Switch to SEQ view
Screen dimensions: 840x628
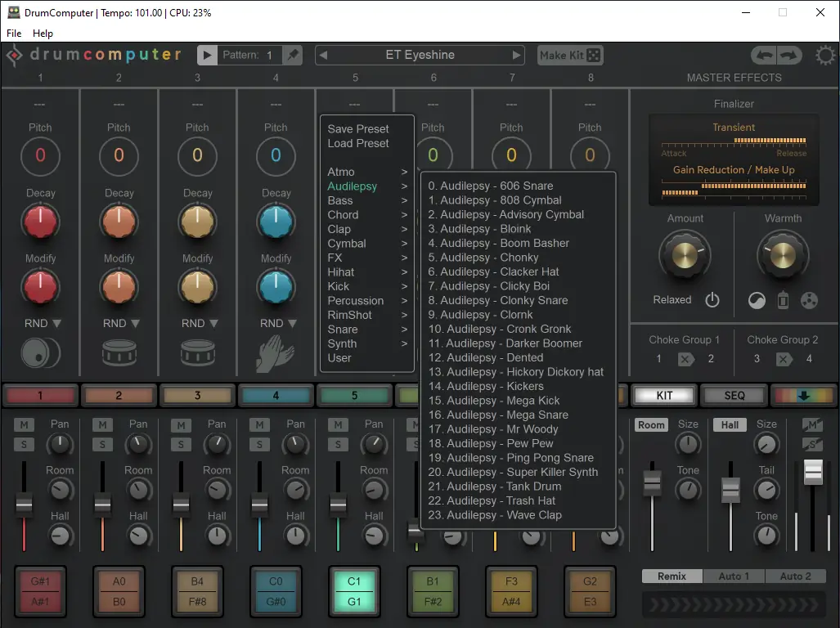tap(734, 396)
